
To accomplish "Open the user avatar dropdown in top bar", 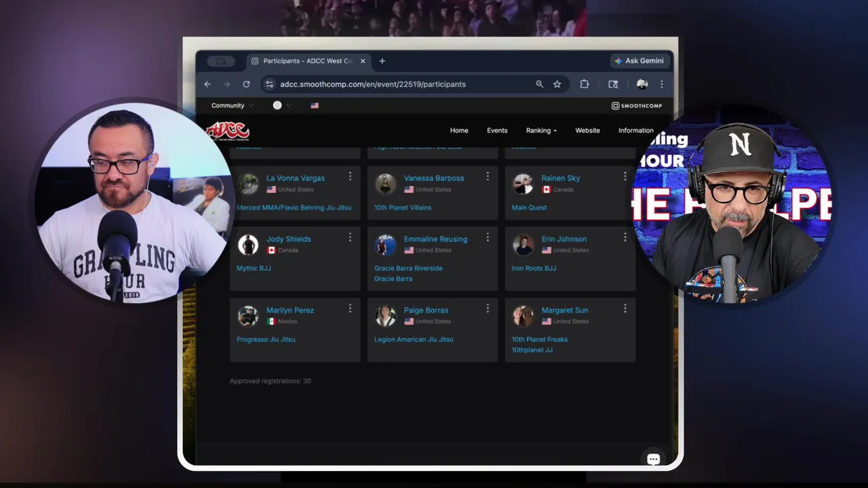I will pos(282,106).
